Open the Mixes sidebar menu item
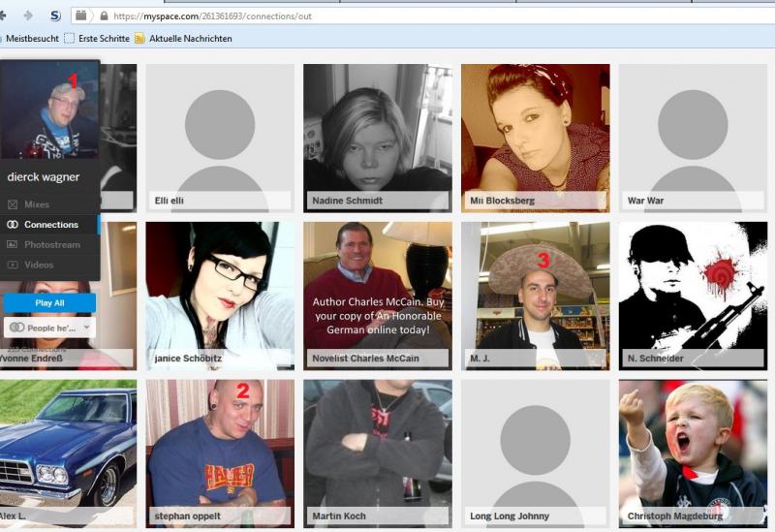This screenshot has width=775, height=532. click(49, 204)
